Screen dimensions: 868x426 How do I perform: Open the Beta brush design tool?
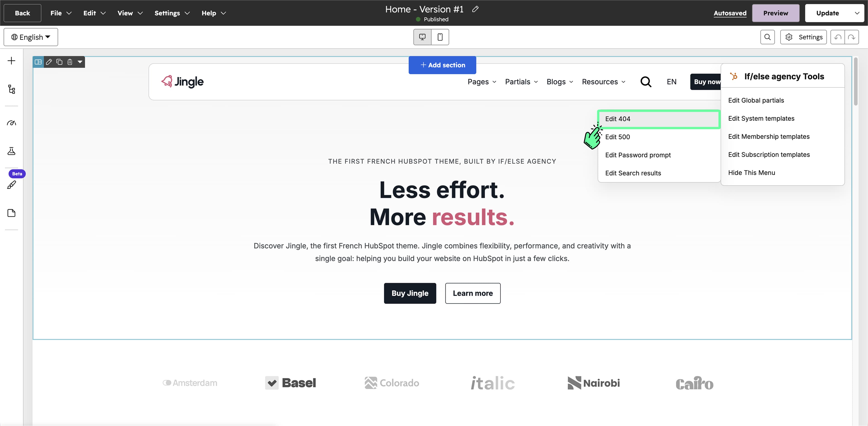(x=12, y=185)
